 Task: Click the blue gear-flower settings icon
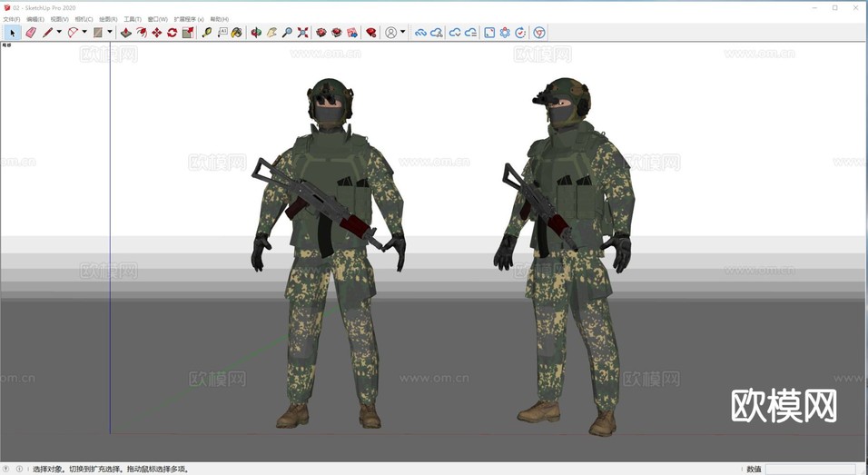(x=505, y=33)
